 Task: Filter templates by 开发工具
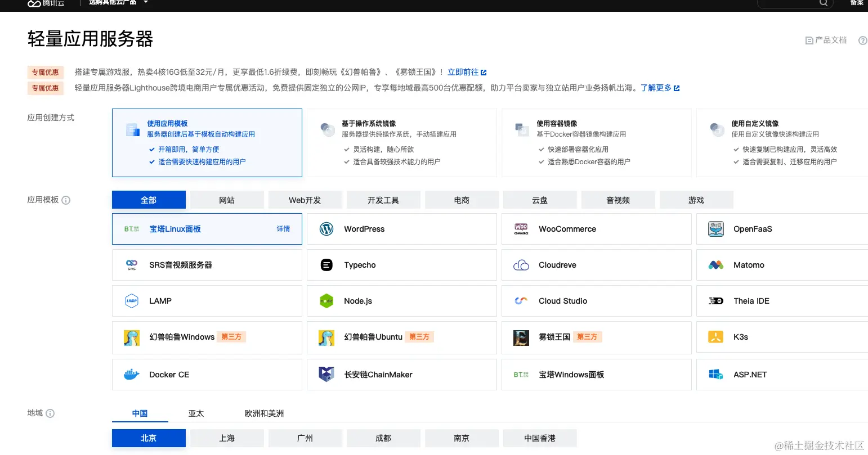383,200
